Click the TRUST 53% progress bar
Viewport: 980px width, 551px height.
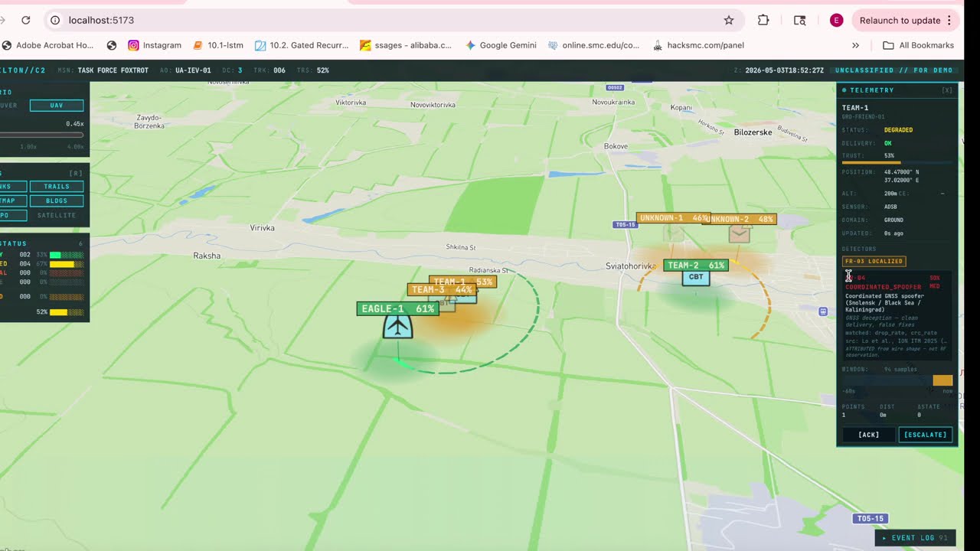pyautogui.click(x=897, y=163)
